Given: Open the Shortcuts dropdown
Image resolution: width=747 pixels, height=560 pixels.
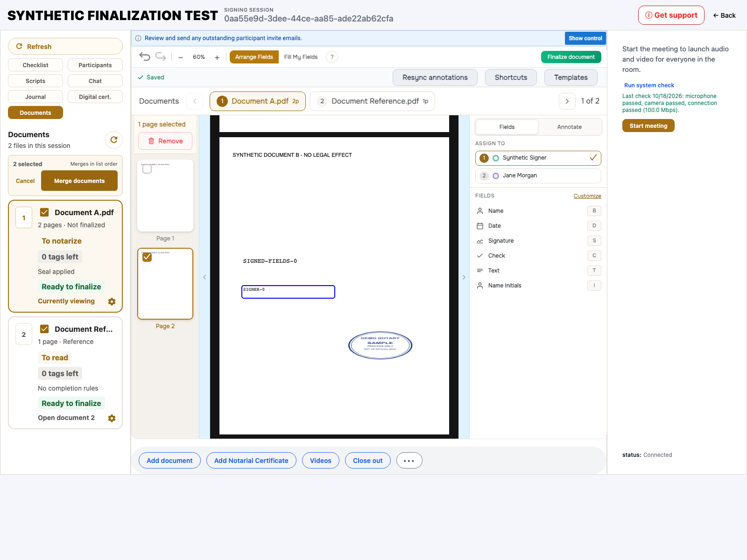Looking at the screenshot, I should point(511,77).
